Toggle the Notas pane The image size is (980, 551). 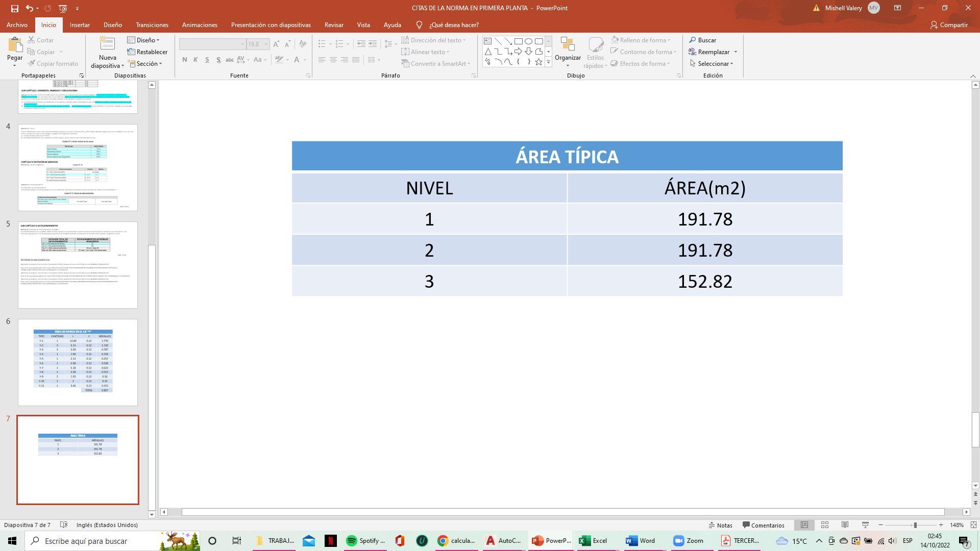tap(721, 525)
